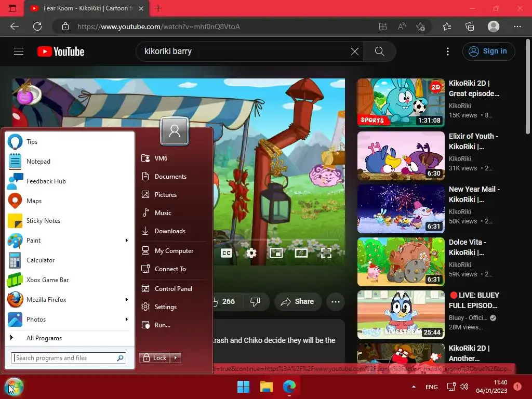Click the classic Start orb button
Viewport: 532px width, 399px height.
(14, 387)
